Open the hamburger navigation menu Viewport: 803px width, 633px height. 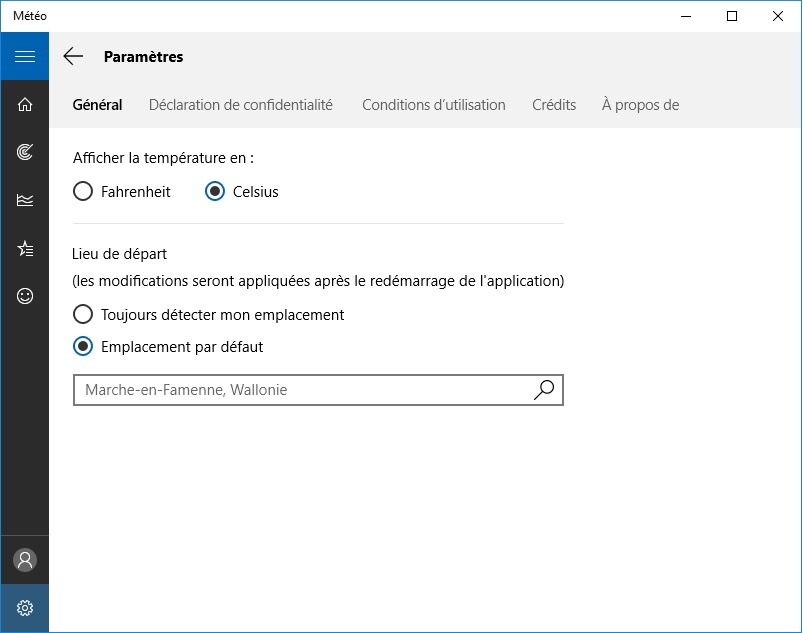pos(25,56)
